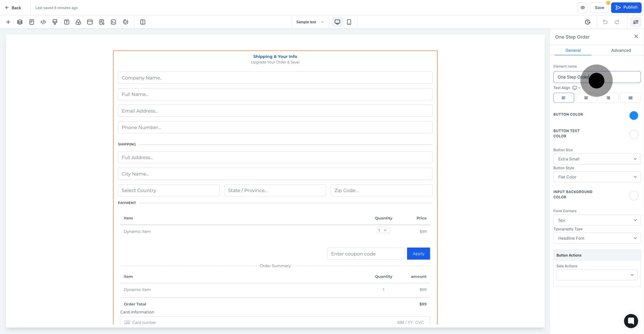This screenshot has width=644, height=334.
Task: Click the plus add element icon
Action: coord(8,22)
